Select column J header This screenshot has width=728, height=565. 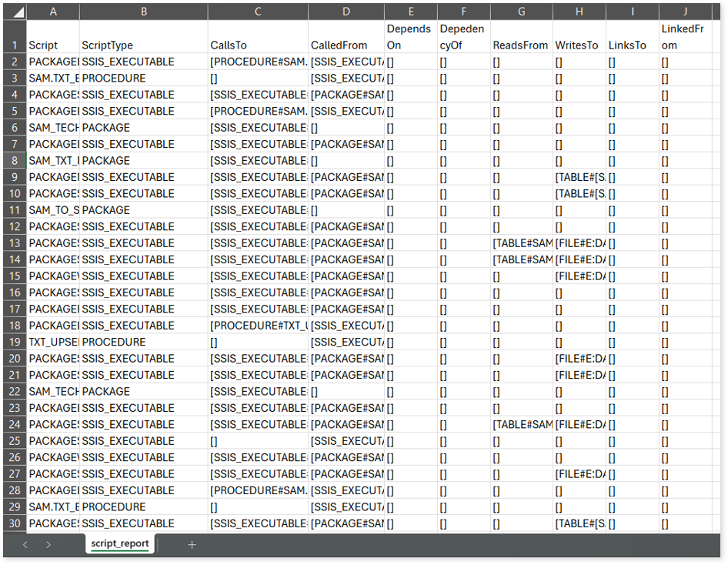pos(685,12)
